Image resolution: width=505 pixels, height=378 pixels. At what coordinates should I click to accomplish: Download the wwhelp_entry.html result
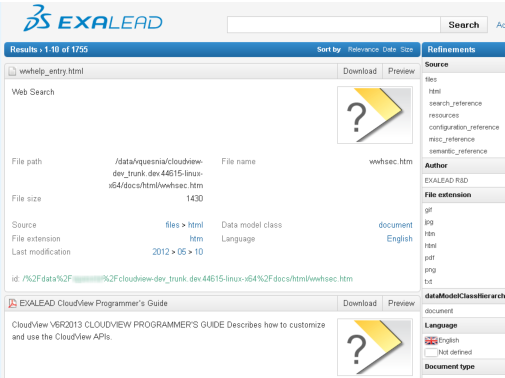click(360, 71)
